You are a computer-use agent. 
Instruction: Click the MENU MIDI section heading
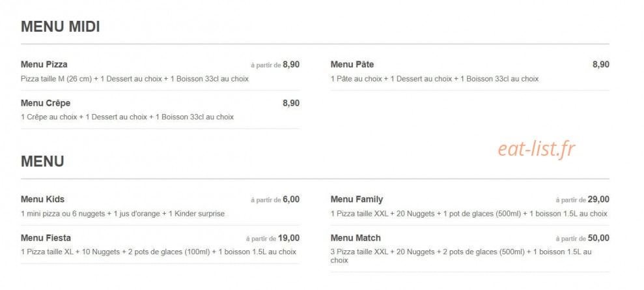coord(61,27)
